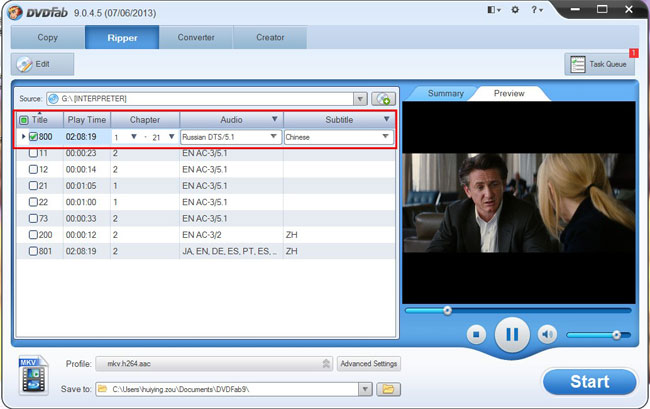Image resolution: width=650 pixels, height=409 pixels.
Task: Open the Audio column header dropdown arrow
Action: (x=274, y=119)
